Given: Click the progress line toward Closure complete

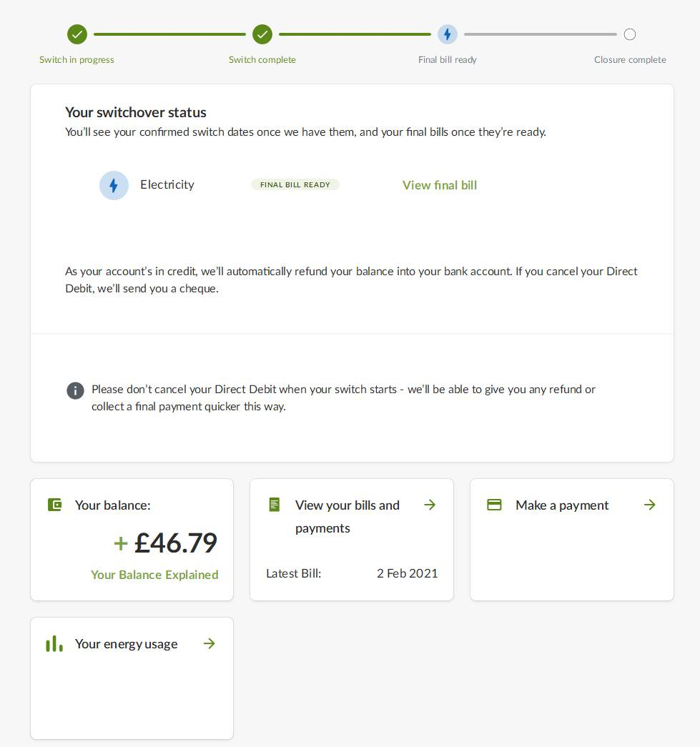Looking at the screenshot, I should [x=541, y=34].
